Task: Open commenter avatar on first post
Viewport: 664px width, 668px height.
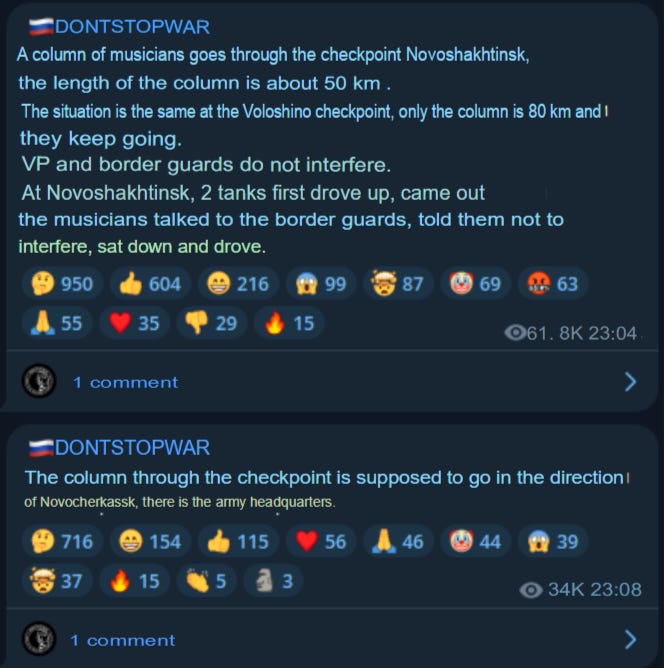Action: tap(39, 380)
